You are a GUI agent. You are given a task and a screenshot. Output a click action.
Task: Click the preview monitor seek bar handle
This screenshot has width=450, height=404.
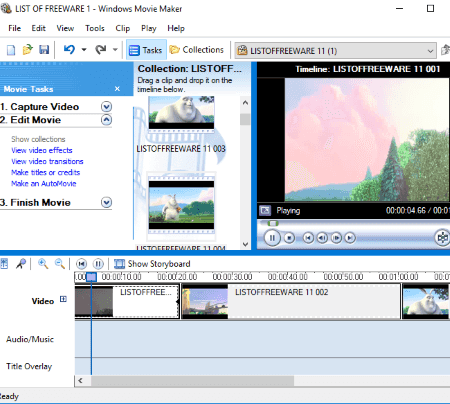273,223
